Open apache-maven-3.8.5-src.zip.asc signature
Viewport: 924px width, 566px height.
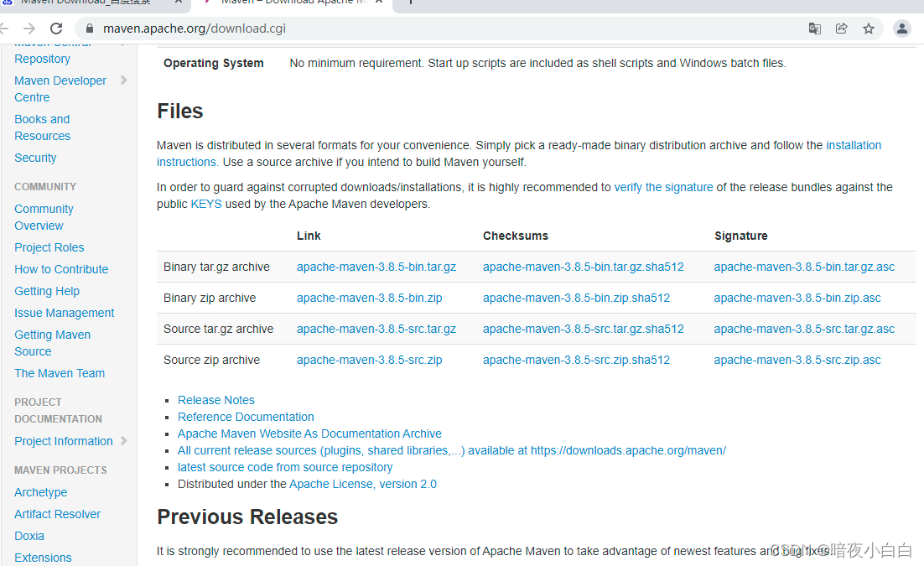797,360
